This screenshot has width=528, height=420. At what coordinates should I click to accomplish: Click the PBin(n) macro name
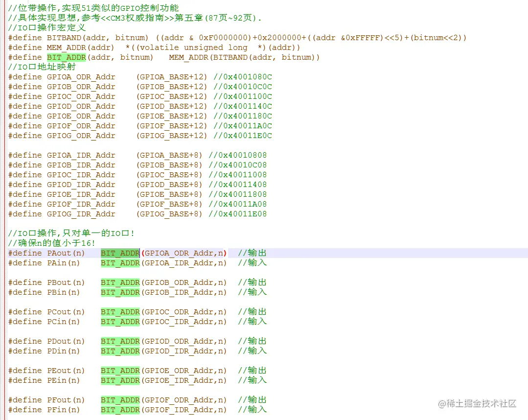point(63,292)
